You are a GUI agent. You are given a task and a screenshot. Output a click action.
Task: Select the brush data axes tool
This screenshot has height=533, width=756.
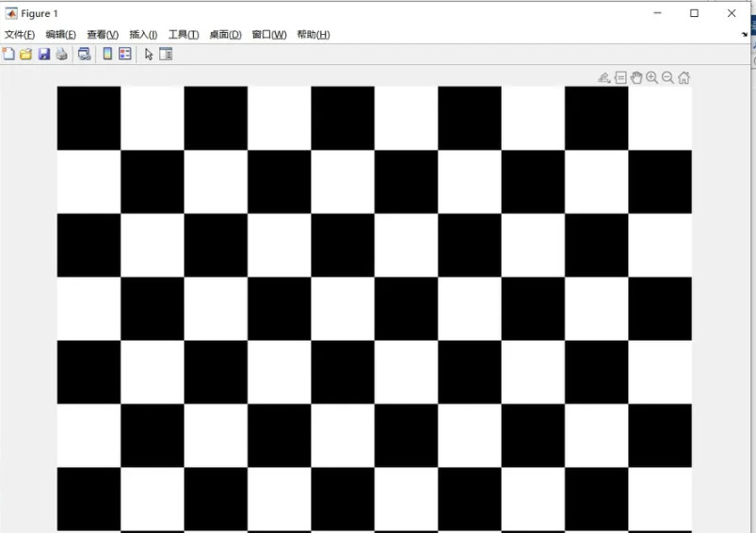[x=604, y=77]
